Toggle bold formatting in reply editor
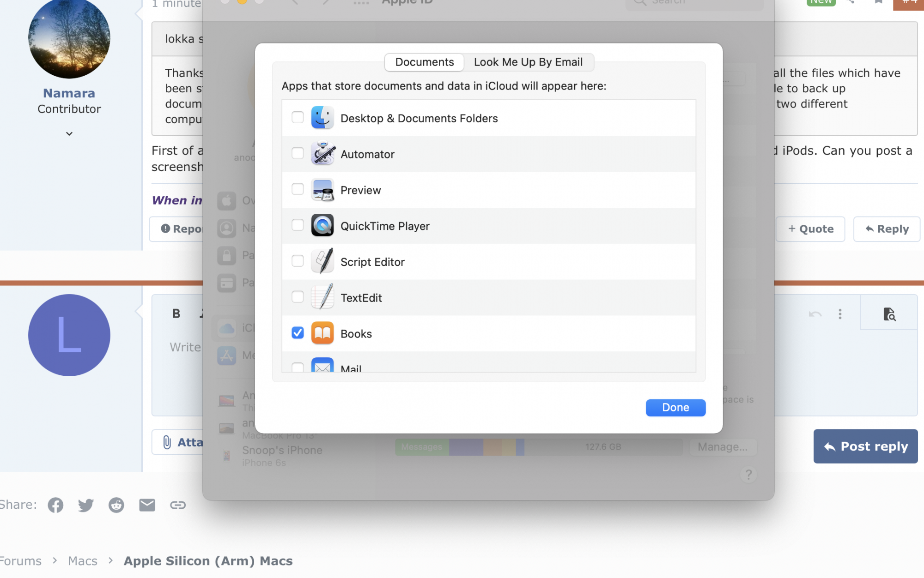The width and height of the screenshot is (924, 578). tap(176, 314)
